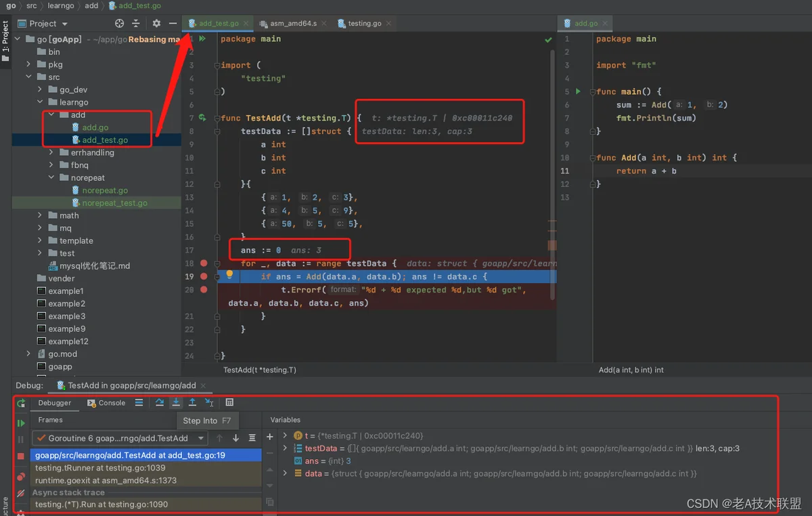Click the Step Over debugger icon
Image resolution: width=812 pixels, height=516 pixels.
point(160,402)
